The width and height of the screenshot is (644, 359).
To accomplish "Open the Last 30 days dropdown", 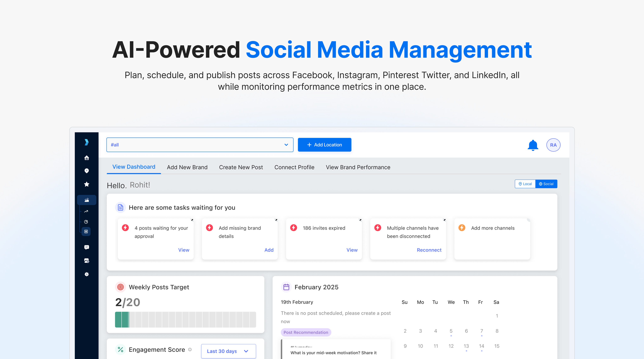I will (x=228, y=351).
